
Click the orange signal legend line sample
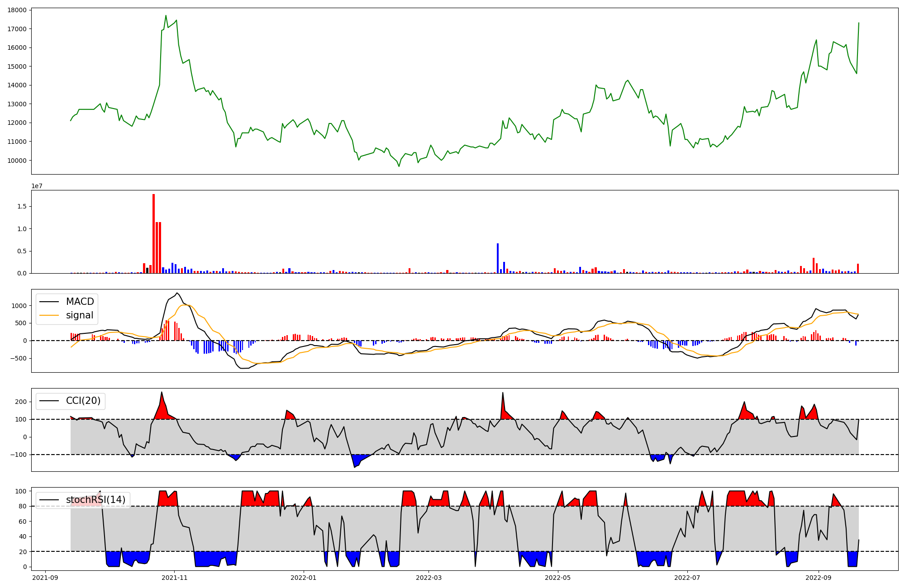(x=49, y=315)
